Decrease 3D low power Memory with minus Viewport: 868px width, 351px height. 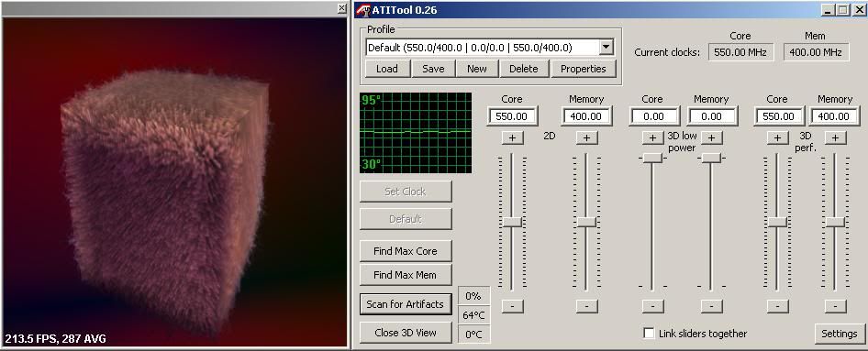click(711, 306)
